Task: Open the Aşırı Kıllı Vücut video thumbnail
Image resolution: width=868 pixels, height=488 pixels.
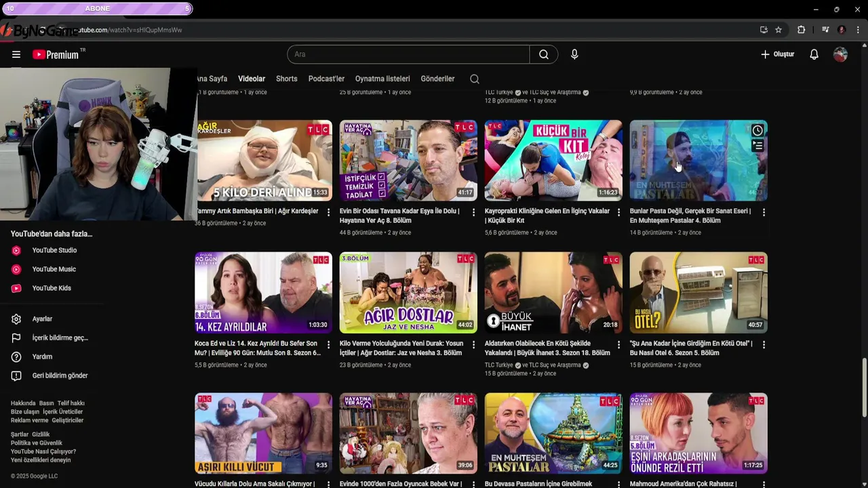Action: click(x=263, y=433)
